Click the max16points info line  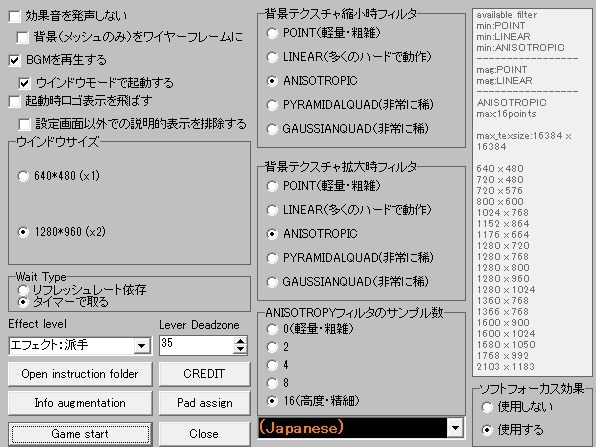[506, 114]
